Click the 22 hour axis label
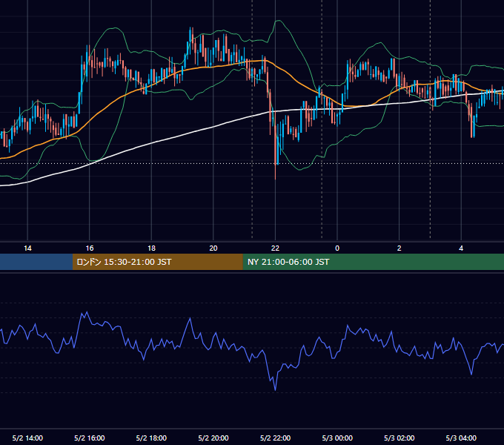Image resolution: width=504 pixels, height=445 pixels. click(275, 248)
